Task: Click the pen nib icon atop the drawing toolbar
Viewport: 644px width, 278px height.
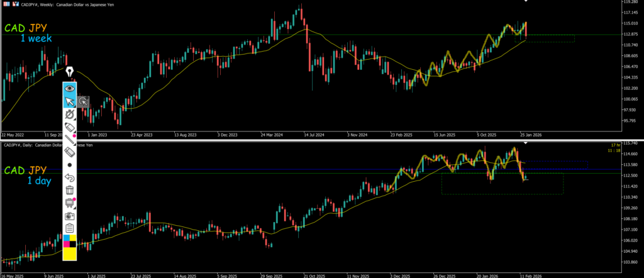Action: point(70,71)
